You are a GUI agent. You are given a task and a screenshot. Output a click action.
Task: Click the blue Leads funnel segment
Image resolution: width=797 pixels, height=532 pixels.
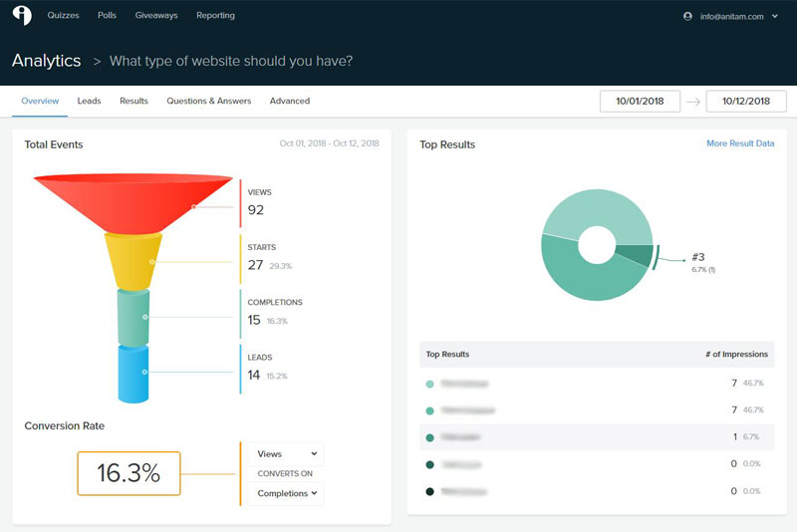tap(133, 374)
